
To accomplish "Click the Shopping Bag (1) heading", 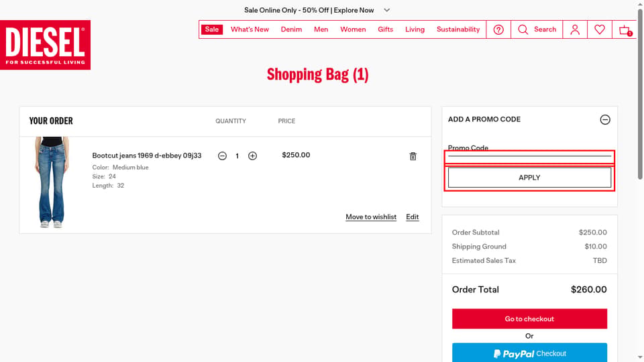I will coord(317,74).
